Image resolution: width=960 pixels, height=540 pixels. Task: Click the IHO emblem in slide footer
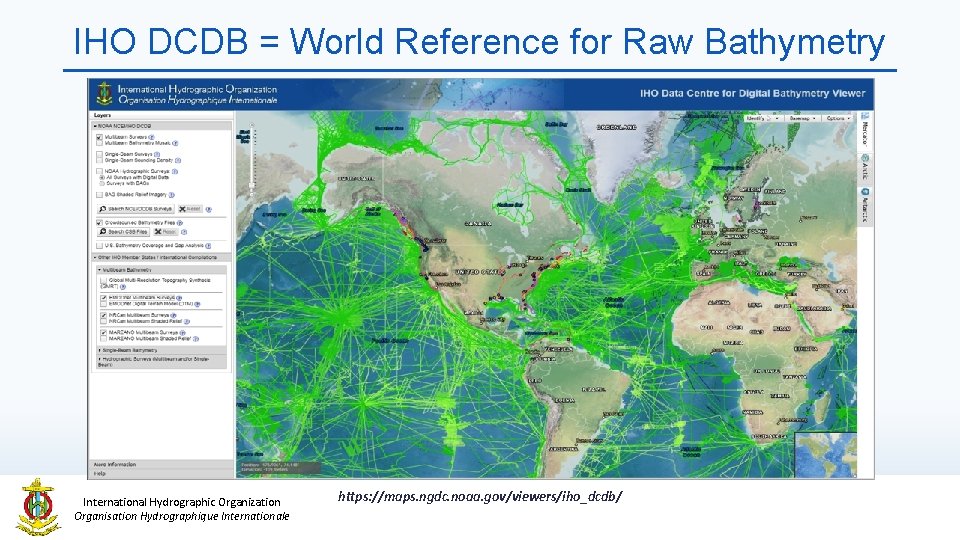pyautogui.click(x=38, y=507)
